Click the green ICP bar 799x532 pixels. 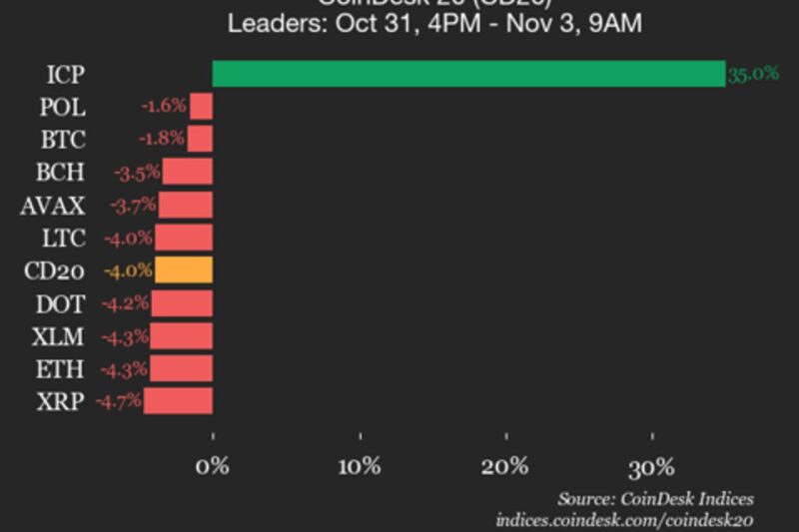[x=468, y=74]
